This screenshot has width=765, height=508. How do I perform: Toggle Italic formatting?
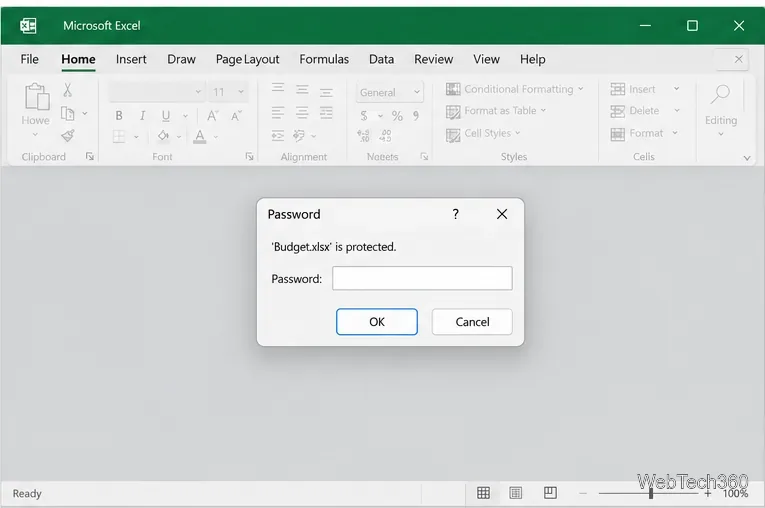[x=142, y=116]
